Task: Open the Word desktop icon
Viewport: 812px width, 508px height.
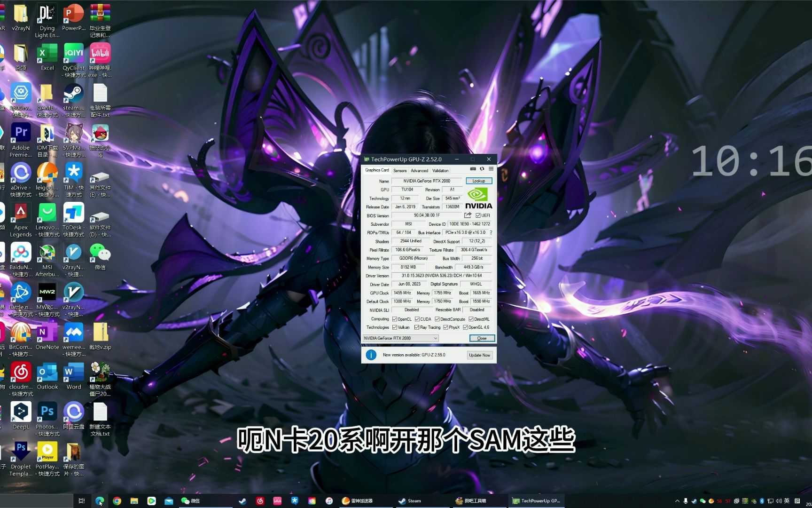Action: coord(74,376)
